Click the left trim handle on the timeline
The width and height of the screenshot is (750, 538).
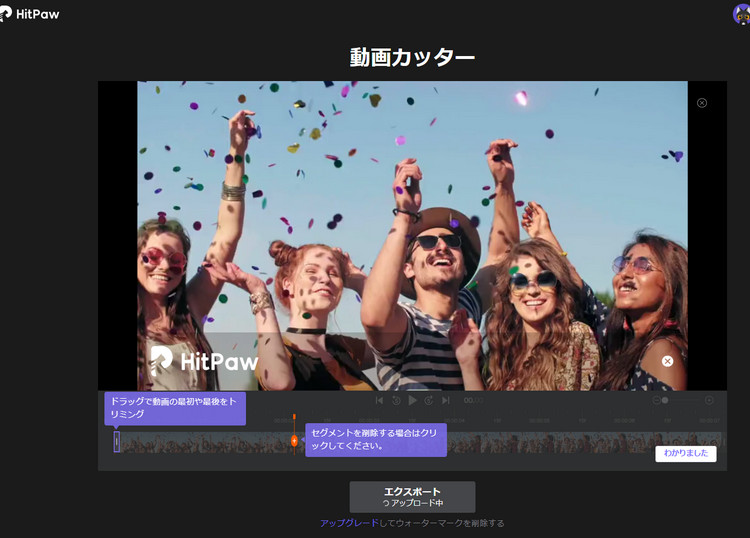point(117,441)
